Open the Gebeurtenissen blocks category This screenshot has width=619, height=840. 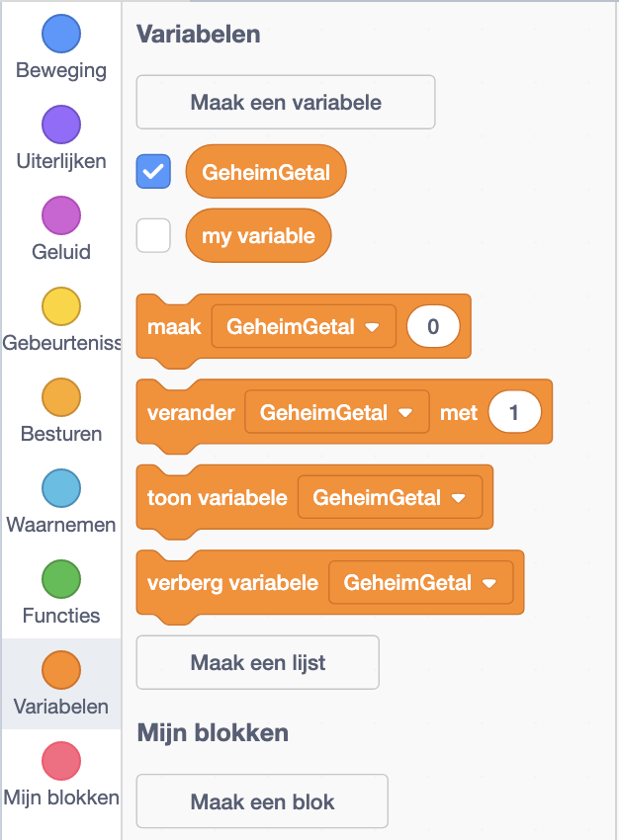pyautogui.click(x=60, y=305)
